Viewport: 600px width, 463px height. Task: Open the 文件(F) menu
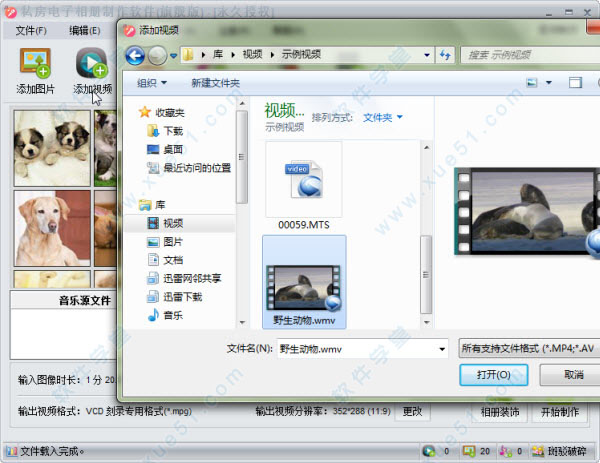point(31,31)
